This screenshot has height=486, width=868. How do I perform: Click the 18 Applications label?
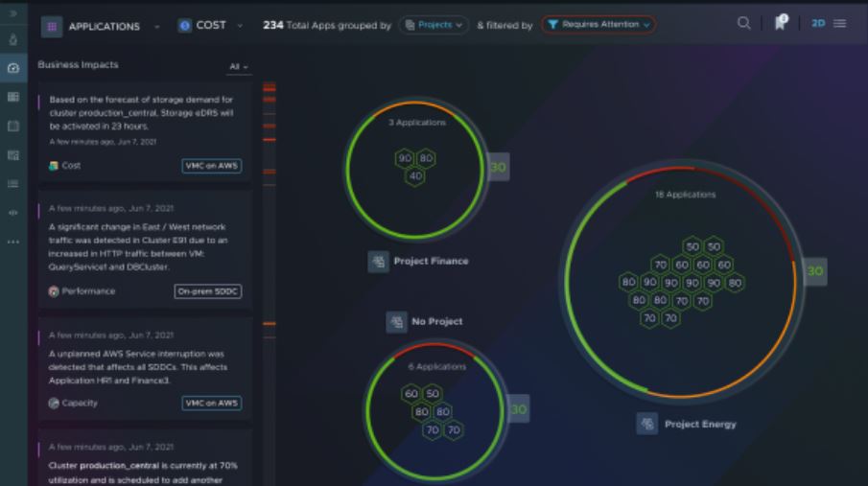tap(686, 195)
